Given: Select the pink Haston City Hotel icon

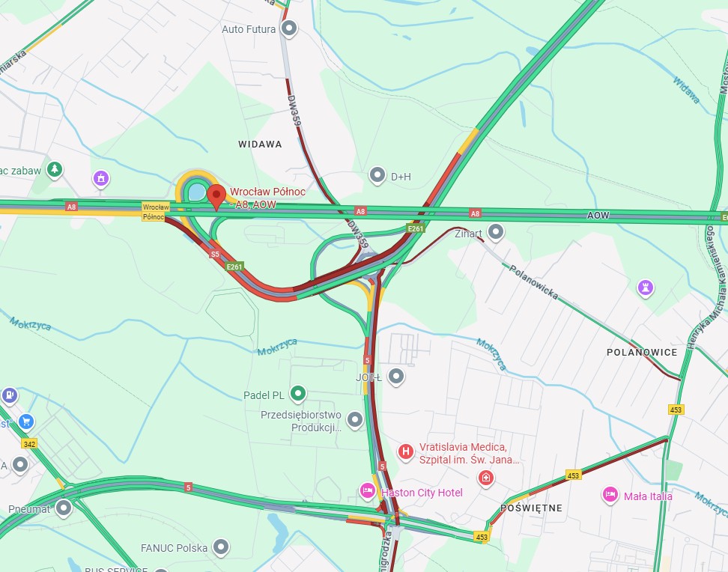Looking at the screenshot, I should (x=368, y=492).
